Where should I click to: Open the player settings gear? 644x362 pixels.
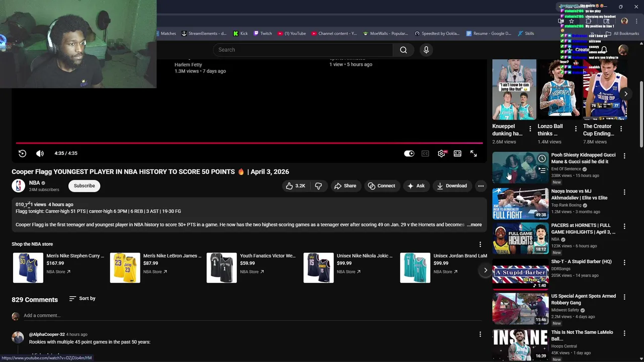(x=441, y=153)
